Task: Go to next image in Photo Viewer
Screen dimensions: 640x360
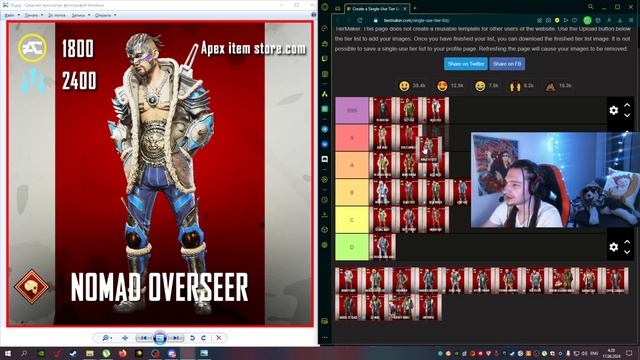Action: click(x=176, y=338)
